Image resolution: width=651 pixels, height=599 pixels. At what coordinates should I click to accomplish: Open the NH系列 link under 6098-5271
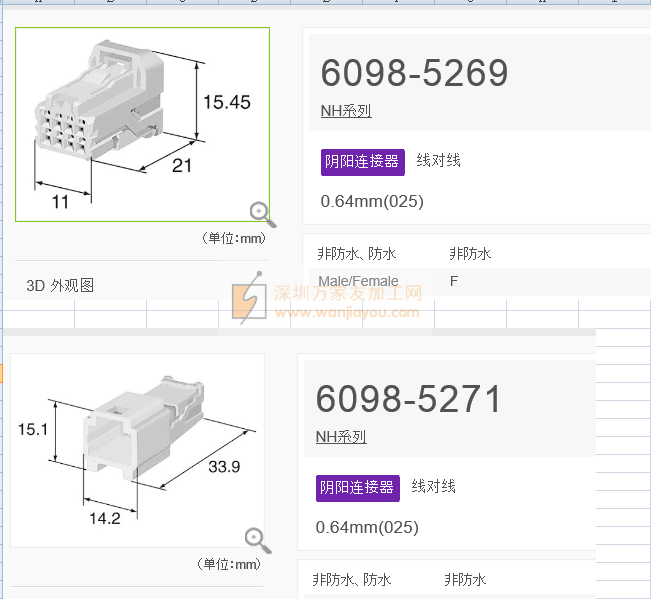[x=341, y=437]
